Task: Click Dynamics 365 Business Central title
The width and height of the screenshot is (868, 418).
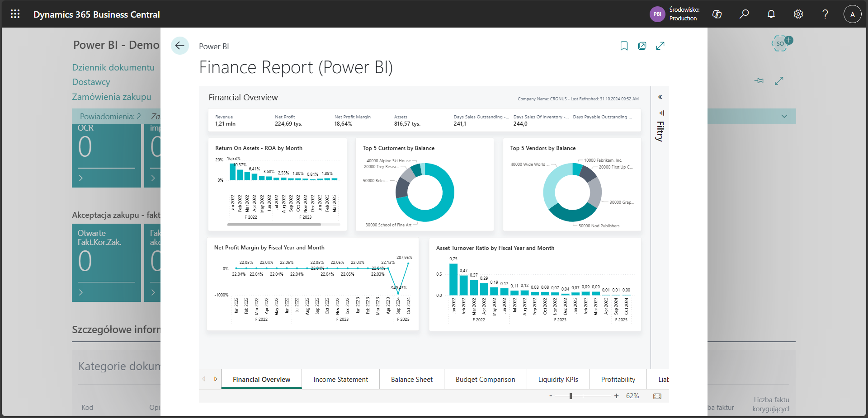Action: pos(97,14)
